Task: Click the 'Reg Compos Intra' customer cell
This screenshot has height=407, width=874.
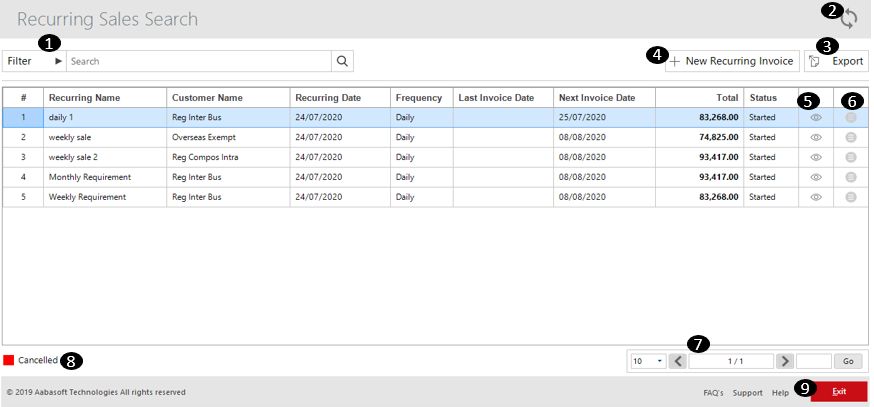Action: 228,157
